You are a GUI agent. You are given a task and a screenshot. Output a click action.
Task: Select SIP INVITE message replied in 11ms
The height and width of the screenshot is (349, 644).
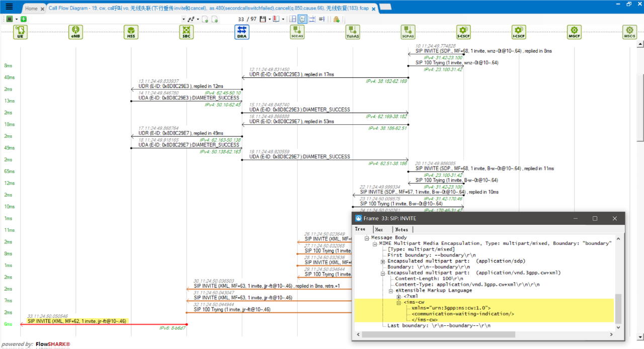coord(485,168)
